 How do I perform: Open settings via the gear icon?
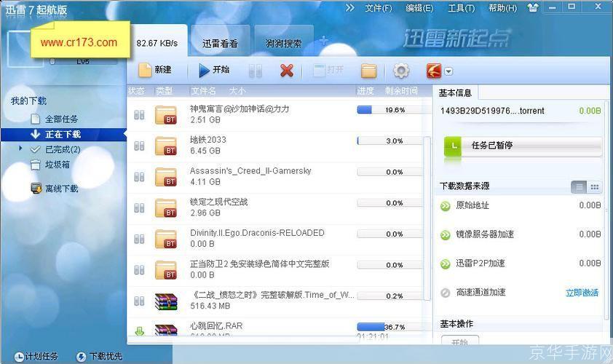(401, 71)
